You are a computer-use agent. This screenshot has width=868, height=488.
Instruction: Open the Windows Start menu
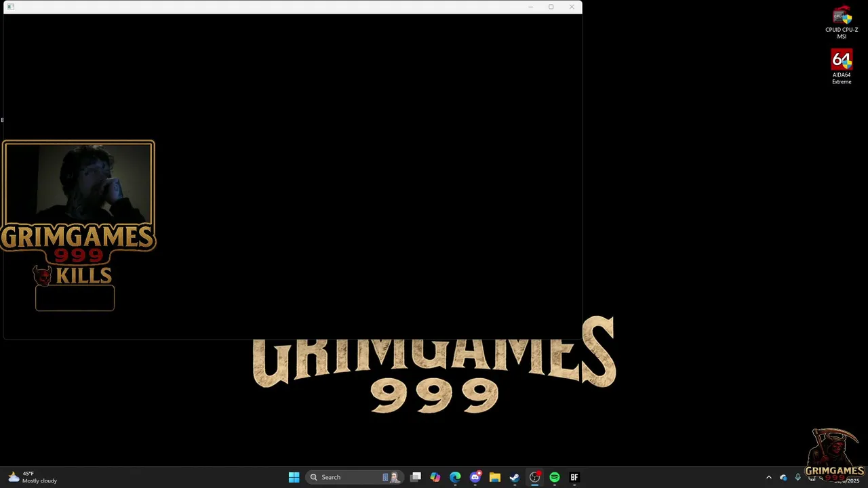point(294,477)
